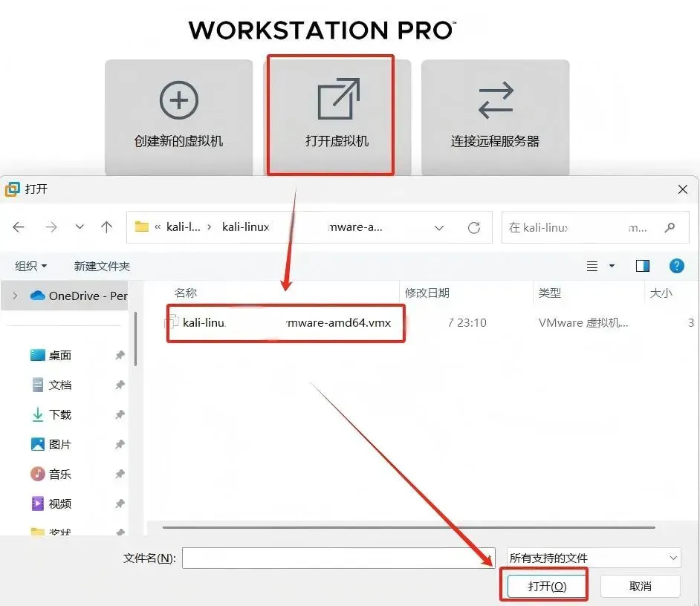This screenshot has height=606, width=700.
Task: Click the Connect to Remote Server tile
Action: 495,117
